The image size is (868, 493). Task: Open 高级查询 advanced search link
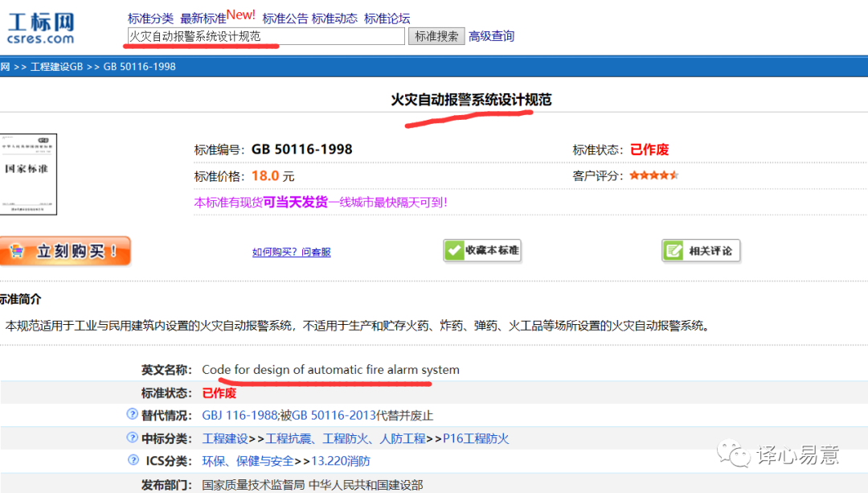(x=492, y=36)
